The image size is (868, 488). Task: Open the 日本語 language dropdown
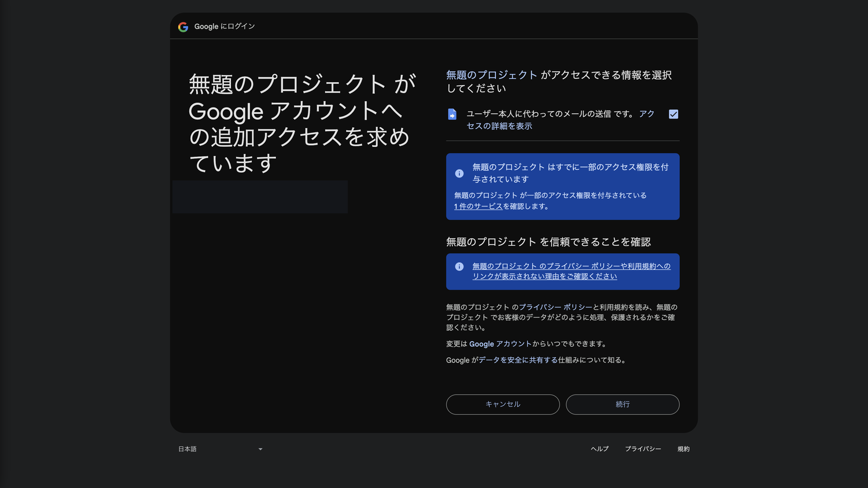click(x=220, y=449)
